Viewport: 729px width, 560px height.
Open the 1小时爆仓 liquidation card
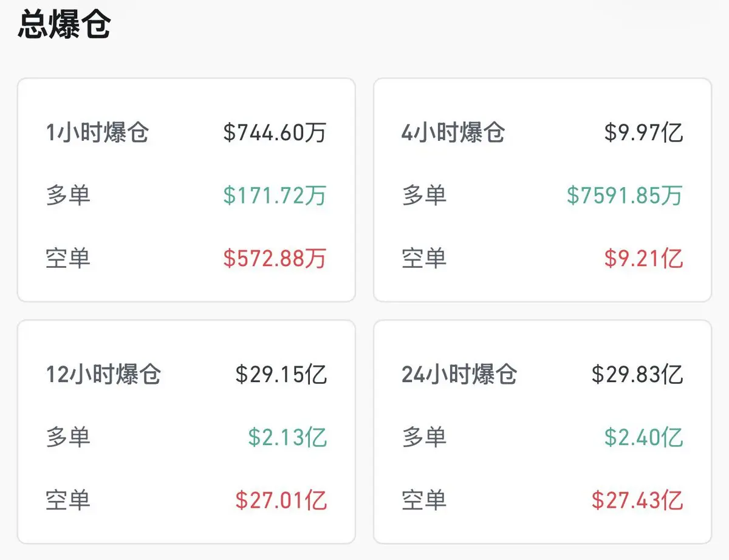point(186,190)
